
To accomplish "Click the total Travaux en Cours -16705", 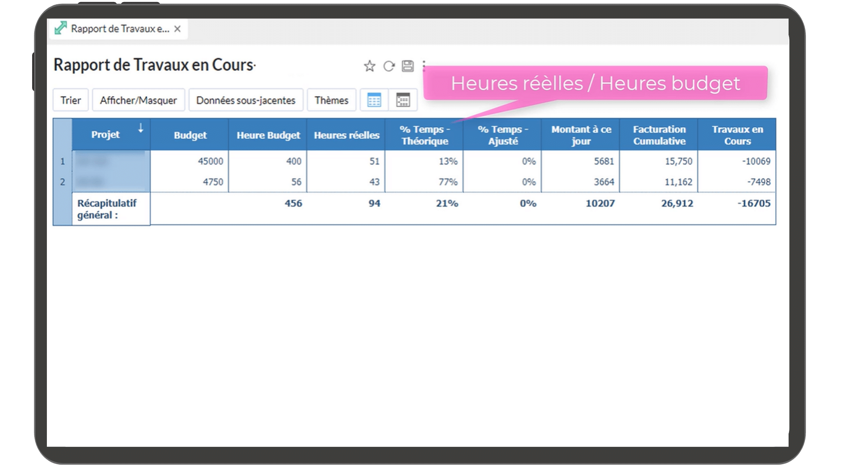I will click(754, 203).
